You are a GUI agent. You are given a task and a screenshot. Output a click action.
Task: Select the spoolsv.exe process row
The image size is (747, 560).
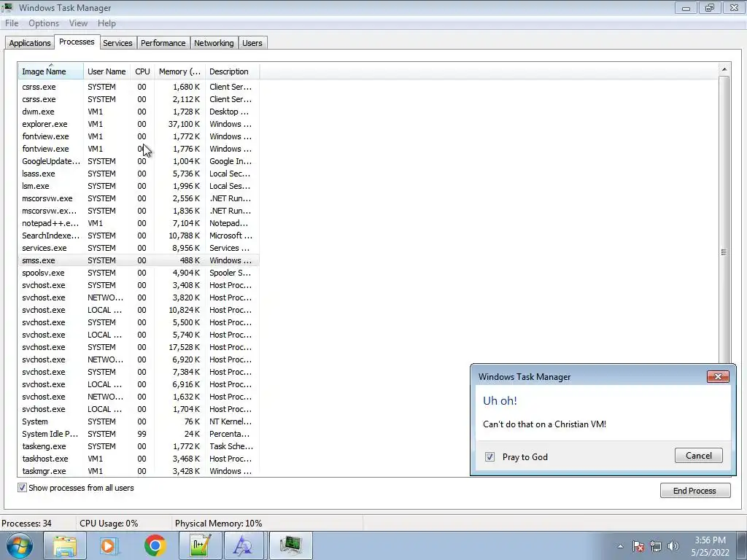[x=138, y=273]
